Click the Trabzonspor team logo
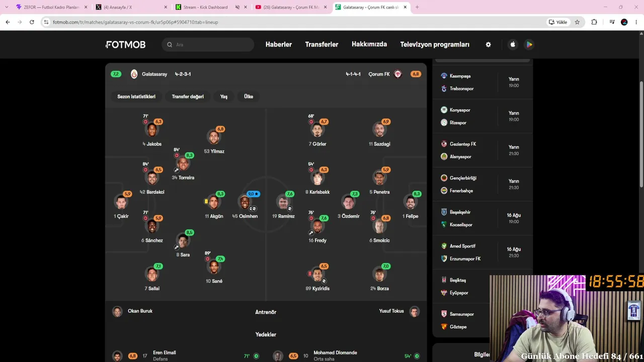The image size is (644, 362). (444, 88)
